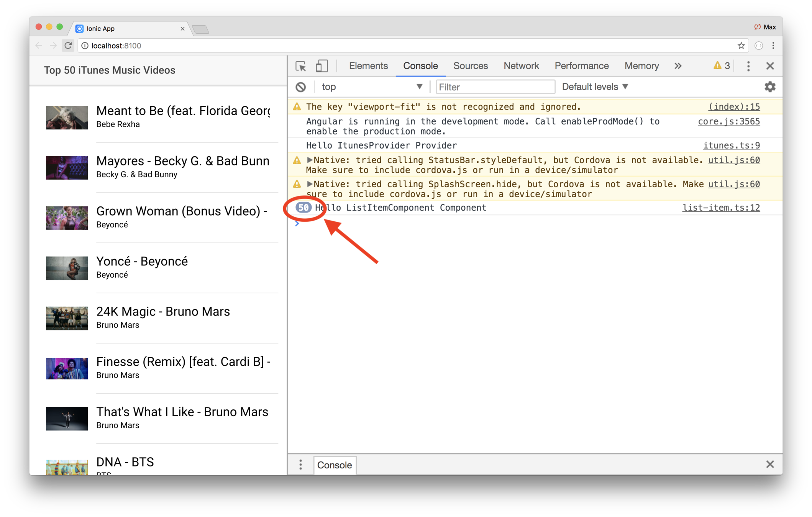Open the list-item.ts:12 source link
This screenshot has height=517, width=812.
point(720,208)
